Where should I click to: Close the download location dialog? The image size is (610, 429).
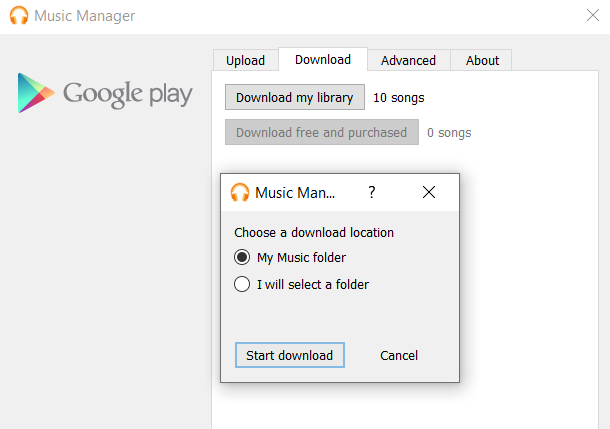click(429, 193)
